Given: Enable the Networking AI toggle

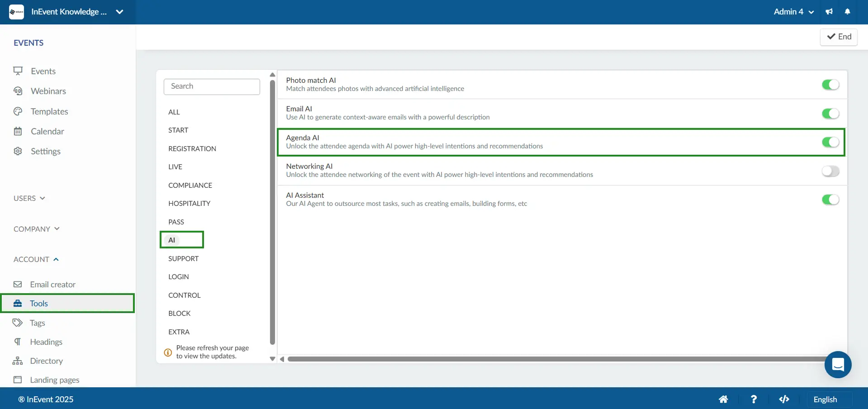Looking at the screenshot, I should pos(830,171).
